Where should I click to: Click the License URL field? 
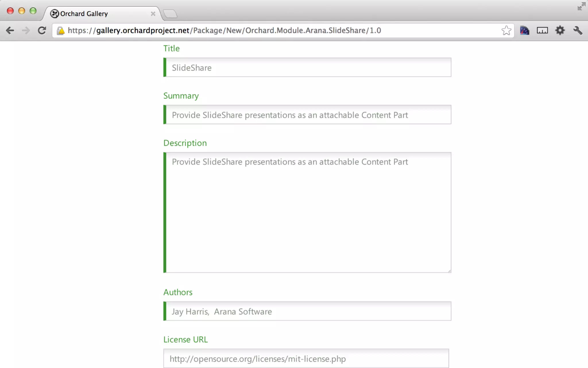(x=306, y=359)
